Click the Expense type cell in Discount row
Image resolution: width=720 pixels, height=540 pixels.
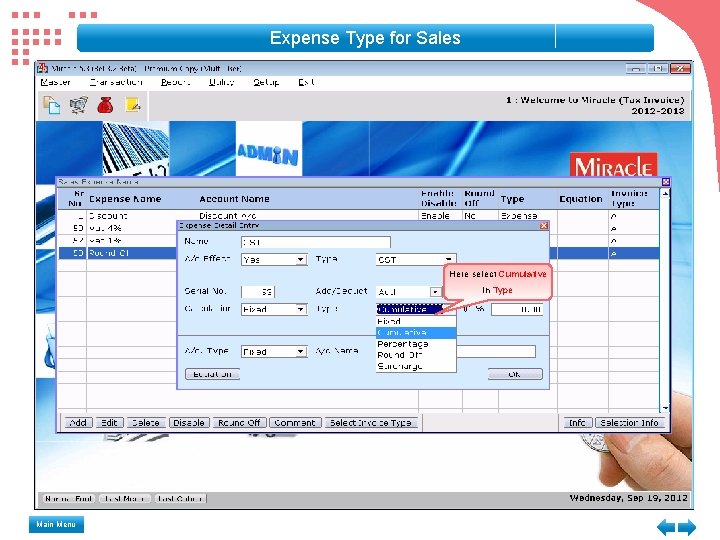pyautogui.click(x=519, y=216)
